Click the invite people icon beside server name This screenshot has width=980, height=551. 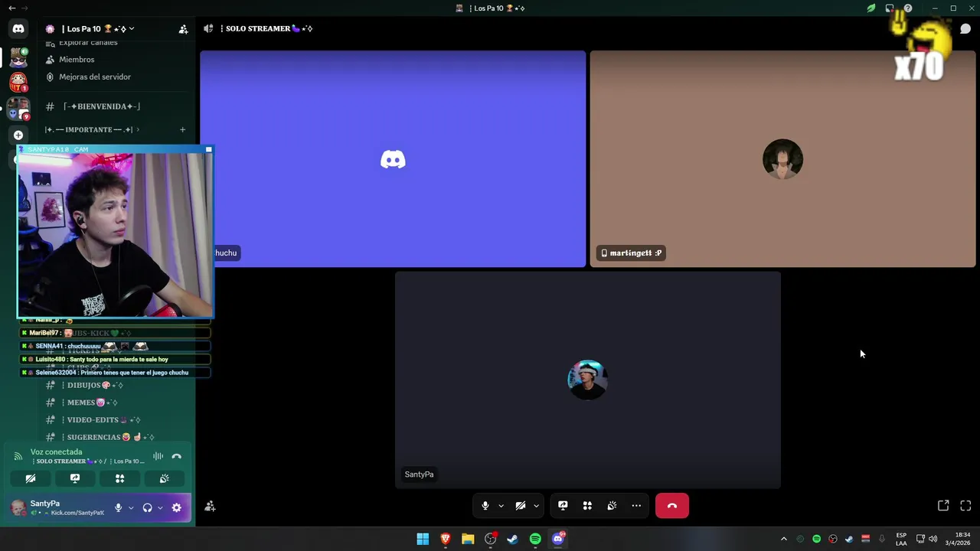pyautogui.click(x=183, y=29)
